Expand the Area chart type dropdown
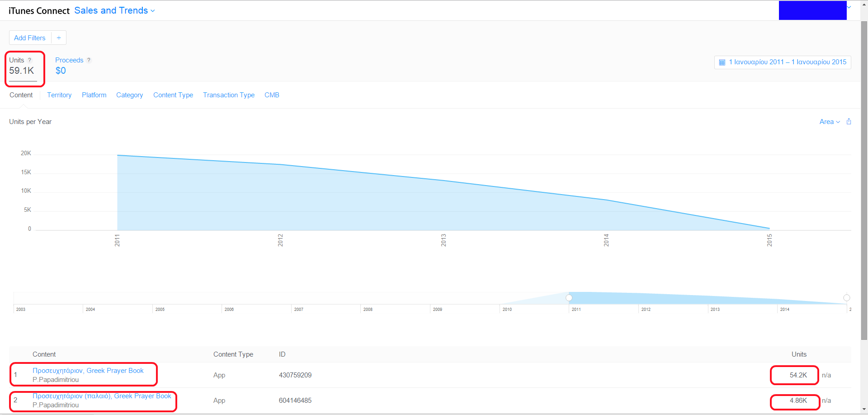 [829, 122]
